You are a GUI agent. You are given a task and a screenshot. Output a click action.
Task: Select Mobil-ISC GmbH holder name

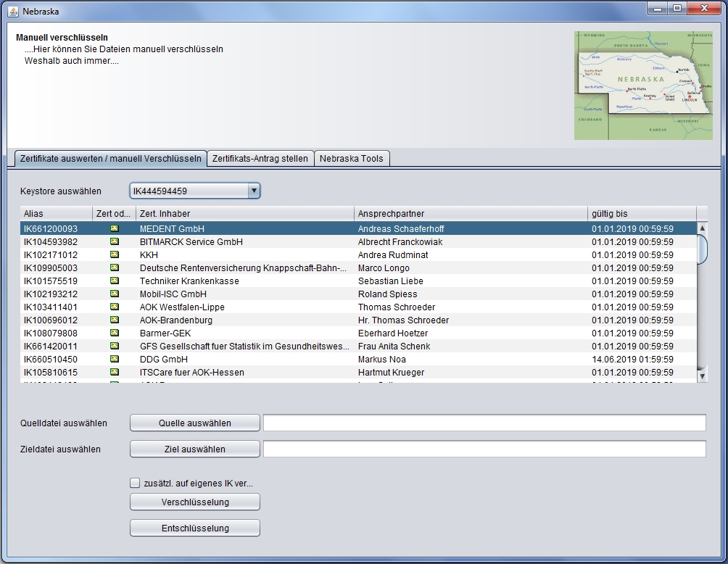click(173, 294)
